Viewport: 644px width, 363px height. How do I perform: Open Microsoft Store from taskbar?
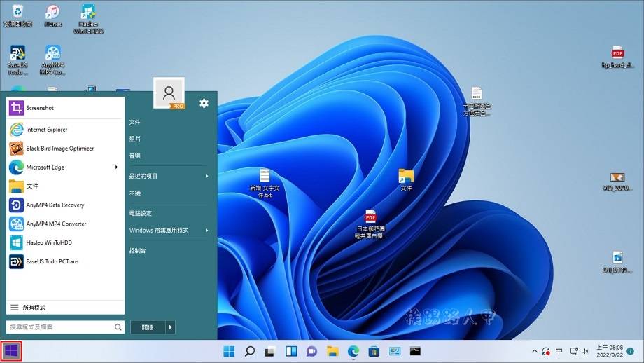[374, 351]
